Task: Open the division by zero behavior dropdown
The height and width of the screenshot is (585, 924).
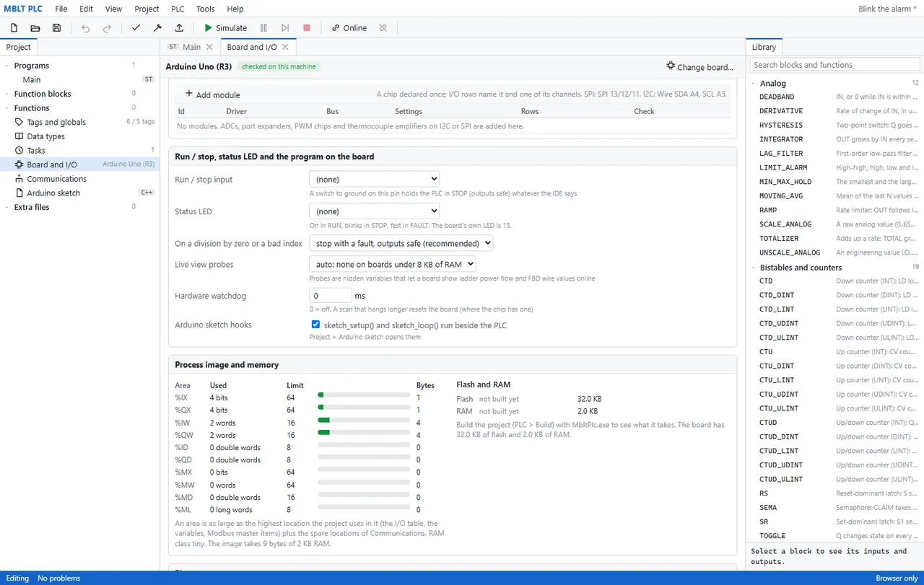Action: point(401,243)
